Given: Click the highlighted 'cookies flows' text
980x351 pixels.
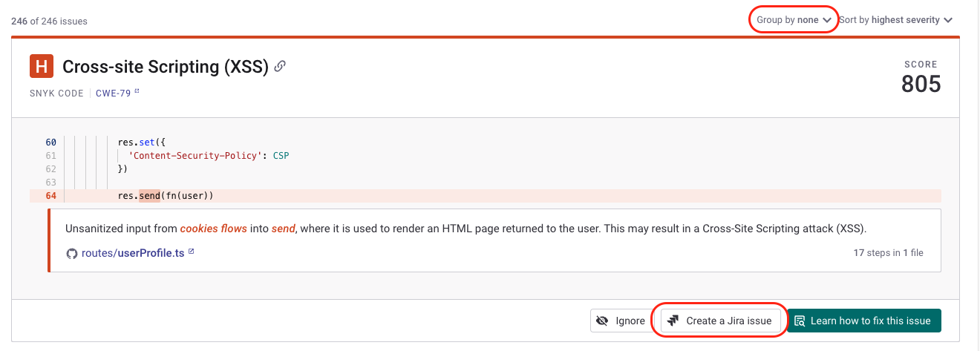Looking at the screenshot, I should coord(213,229).
